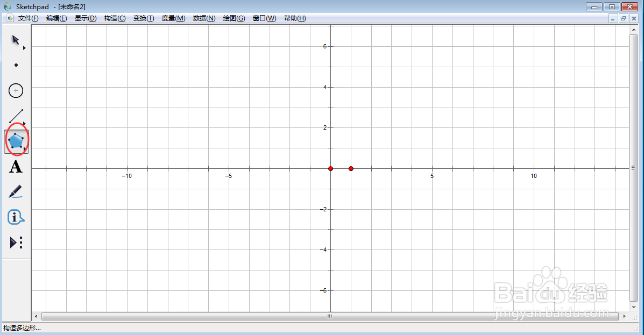Open the 窗口(W) menu

[265, 18]
